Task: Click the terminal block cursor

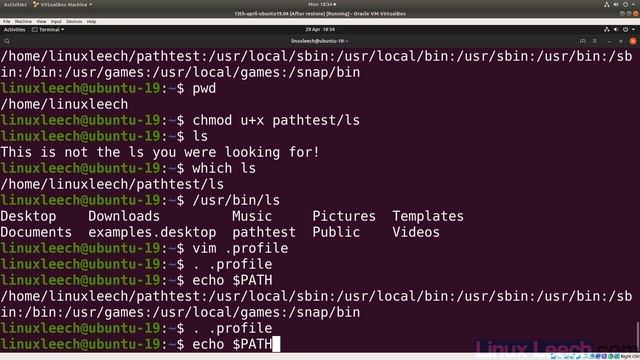Action: [276, 344]
